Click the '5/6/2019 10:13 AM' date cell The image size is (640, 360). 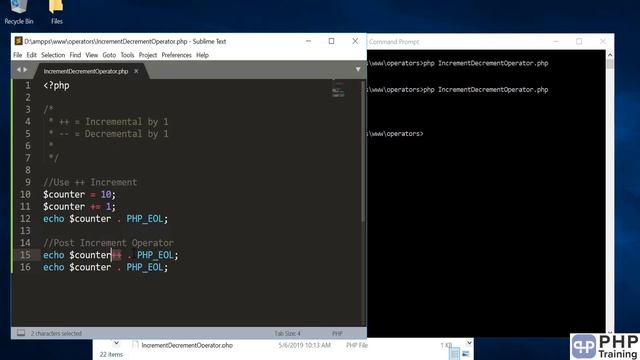coord(304,345)
